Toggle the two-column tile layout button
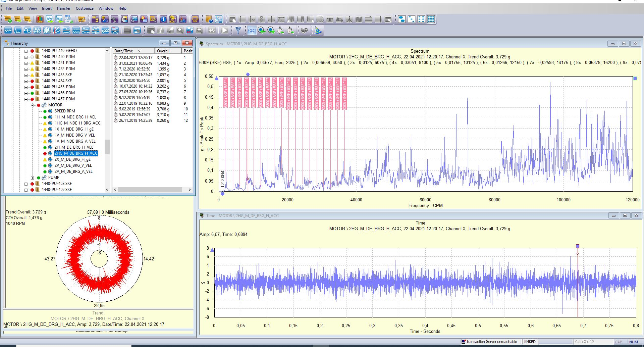 421,19
